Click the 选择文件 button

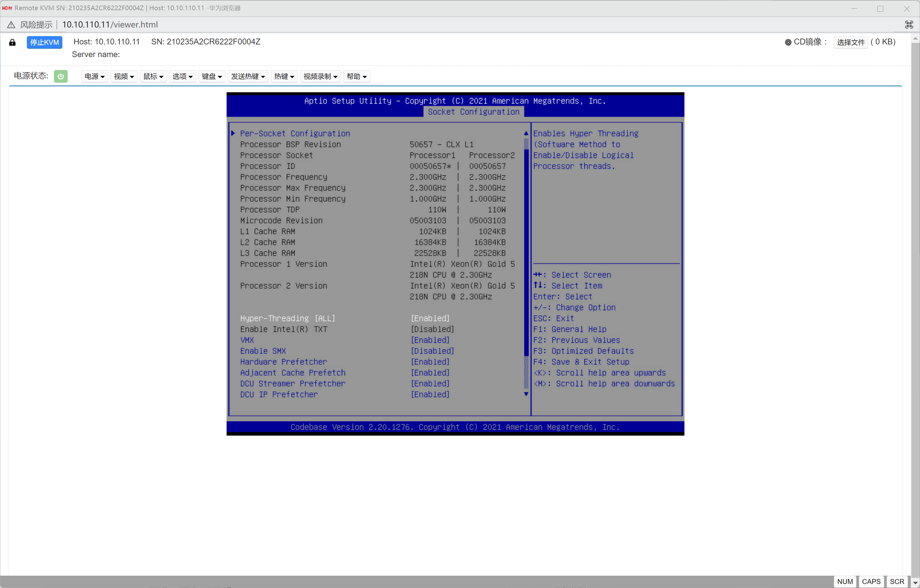[851, 42]
